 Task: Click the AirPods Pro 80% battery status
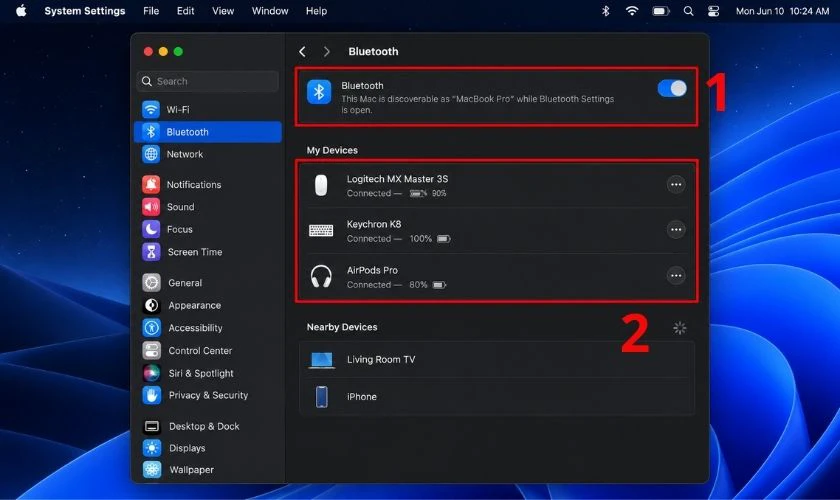pyautogui.click(x=428, y=285)
